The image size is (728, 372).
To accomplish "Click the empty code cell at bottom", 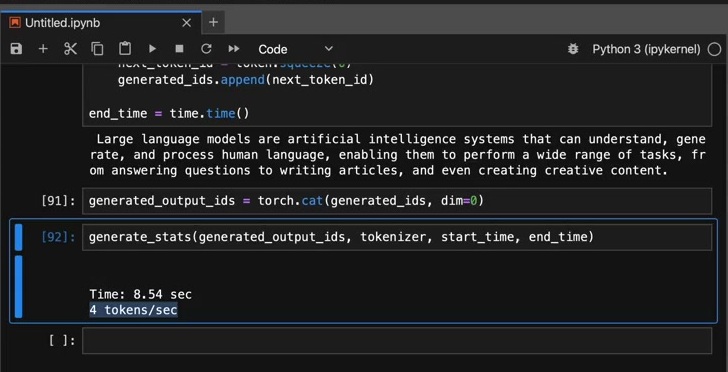I will tap(397, 340).
